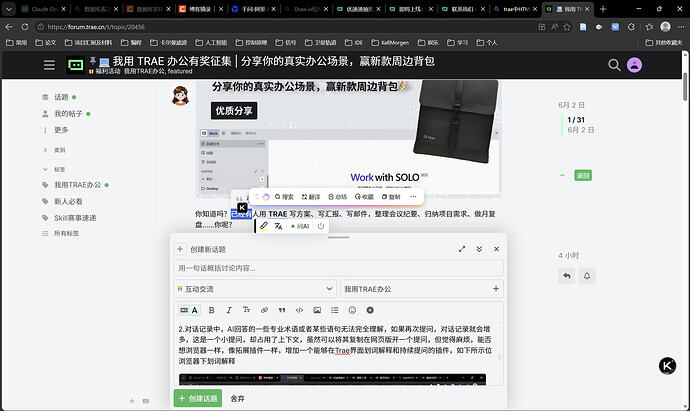Image resolution: width=690 pixels, height=411 pixels.
Task: Expand composer to full screen
Action: pos(462,249)
